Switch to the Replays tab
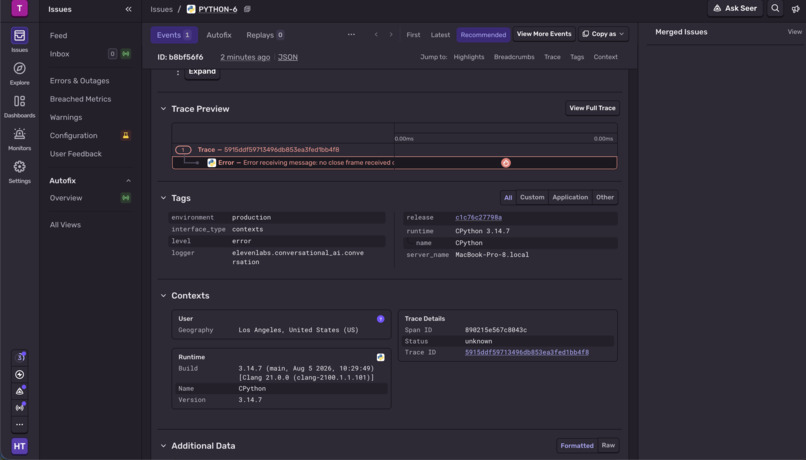The width and height of the screenshot is (806, 460). point(265,35)
